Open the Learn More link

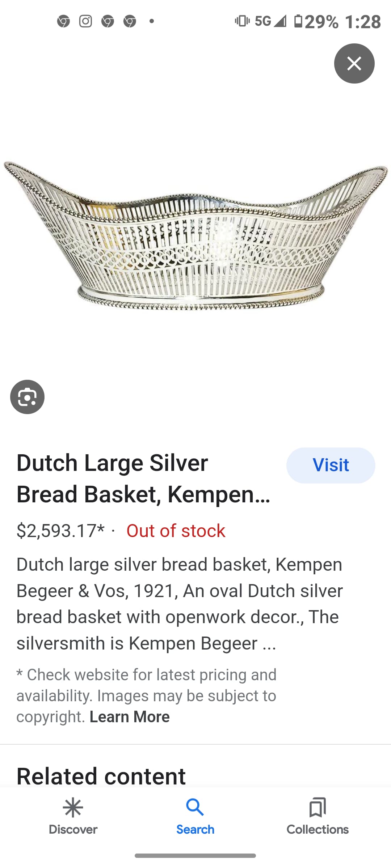point(130,716)
